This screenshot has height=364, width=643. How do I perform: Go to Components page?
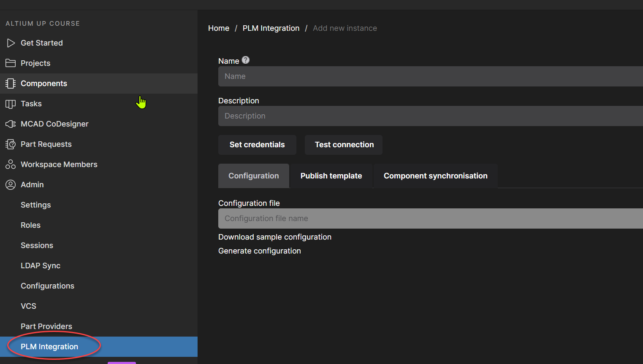tap(99, 84)
